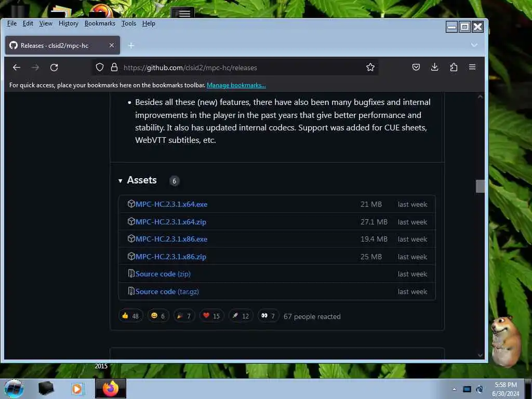The height and width of the screenshot is (399, 532).
Task: Open the extensions puzzle icon
Action: (454, 67)
